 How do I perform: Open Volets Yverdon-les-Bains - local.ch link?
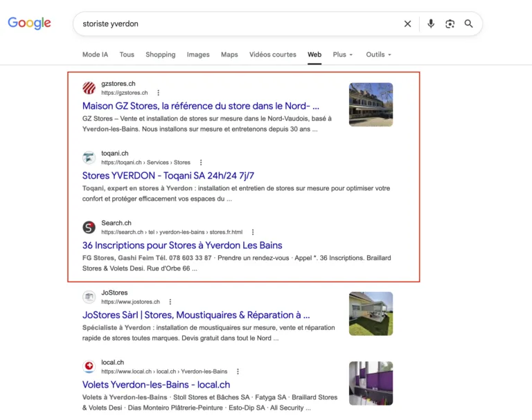(156, 385)
